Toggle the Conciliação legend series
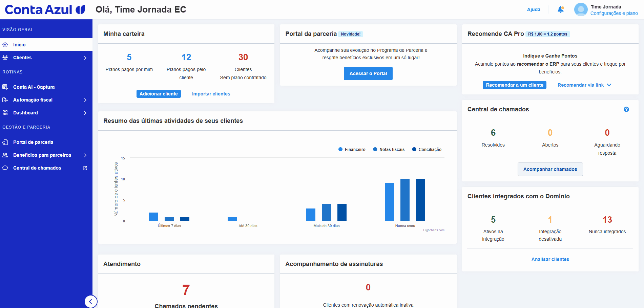Screen dimensions: 644x308 427,150
